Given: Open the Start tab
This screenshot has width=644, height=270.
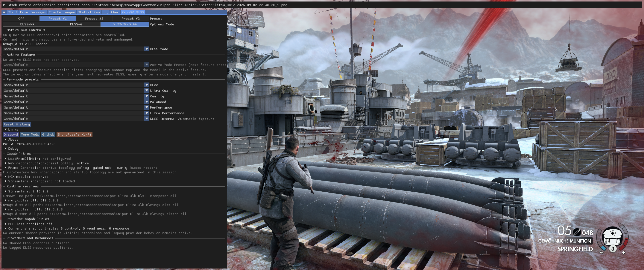Looking at the screenshot, I should [x=13, y=12].
